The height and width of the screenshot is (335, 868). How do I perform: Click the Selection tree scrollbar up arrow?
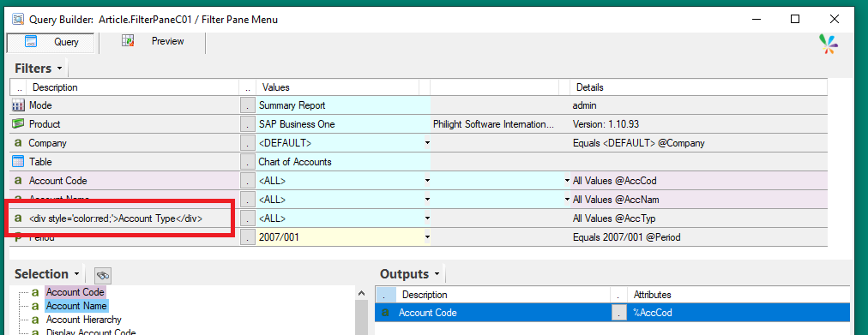coord(361,293)
